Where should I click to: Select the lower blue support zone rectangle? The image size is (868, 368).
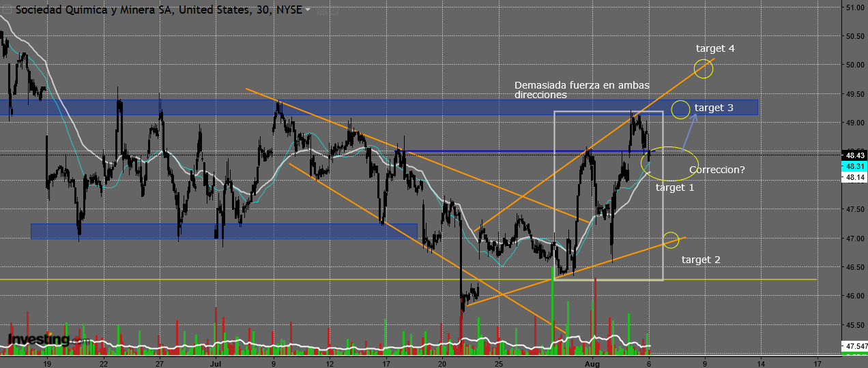pyautogui.click(x=224, y=231)
